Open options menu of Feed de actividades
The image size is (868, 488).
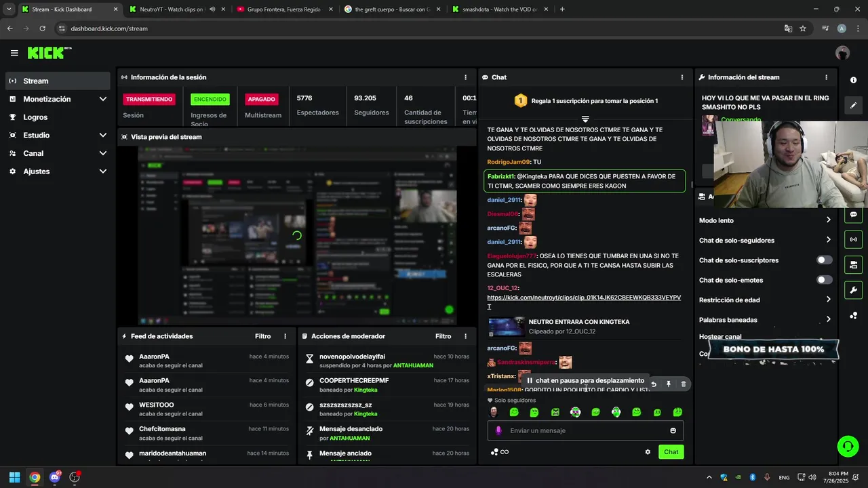point(285,336)
